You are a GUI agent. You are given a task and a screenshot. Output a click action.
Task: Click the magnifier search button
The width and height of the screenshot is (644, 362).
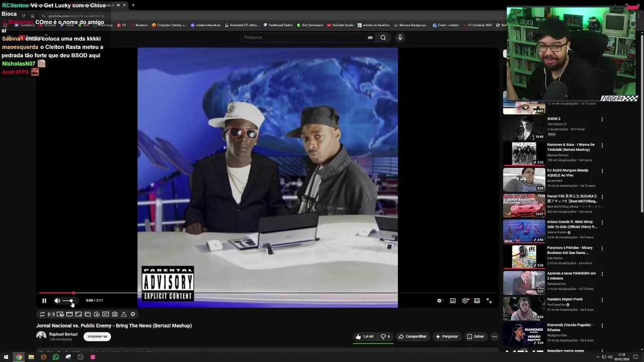[x=383, y=37]
